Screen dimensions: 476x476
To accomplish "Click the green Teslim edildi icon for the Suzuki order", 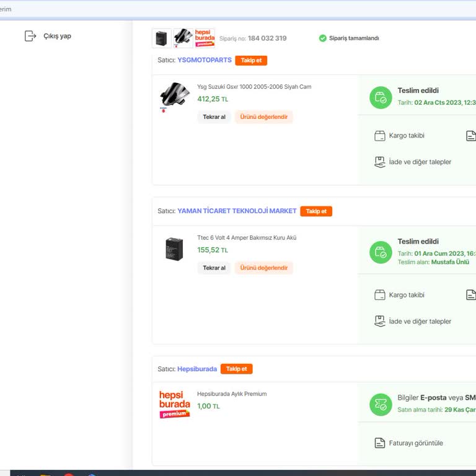I will point(381,97).
